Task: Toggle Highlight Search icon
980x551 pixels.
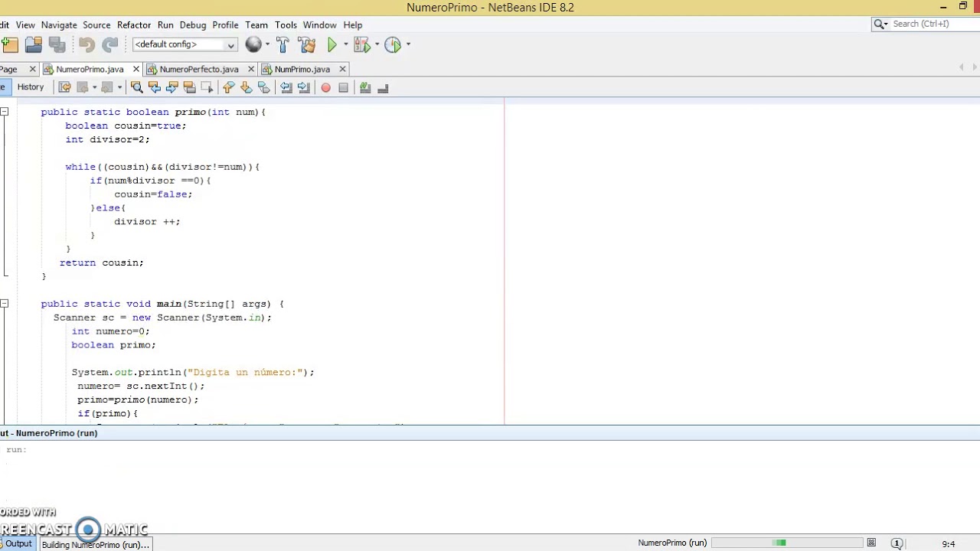Action: (189, 88)
